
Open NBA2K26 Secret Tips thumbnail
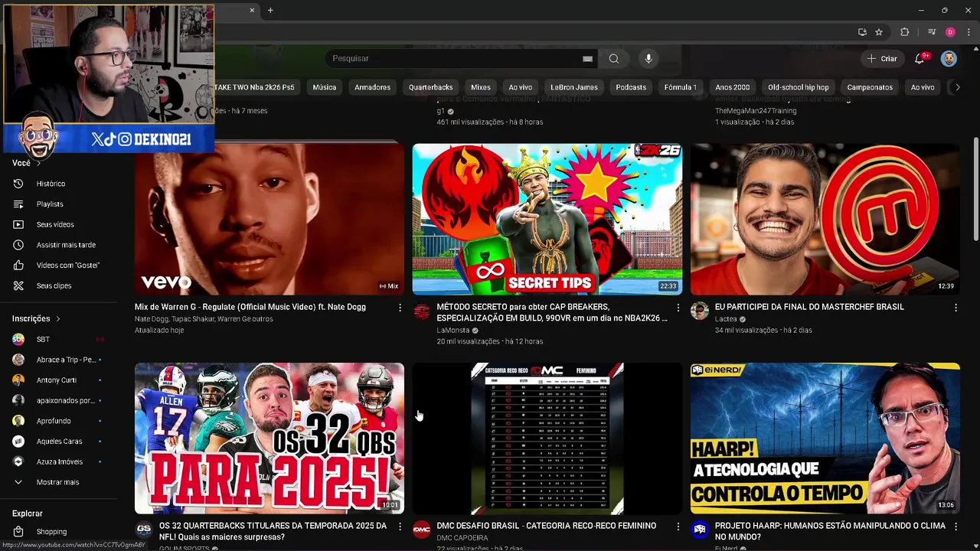pyautogui.click(x=547, y=219)
